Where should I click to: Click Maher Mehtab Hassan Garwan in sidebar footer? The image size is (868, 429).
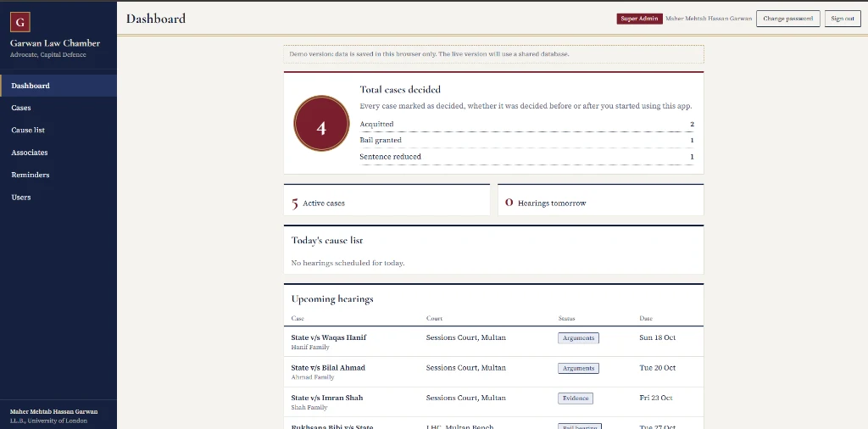click(53, 412)
